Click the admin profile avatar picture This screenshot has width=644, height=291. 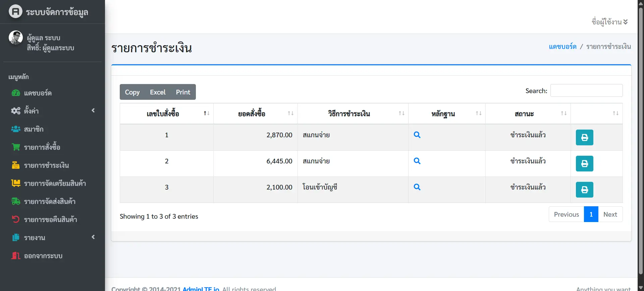pos(16,38)
